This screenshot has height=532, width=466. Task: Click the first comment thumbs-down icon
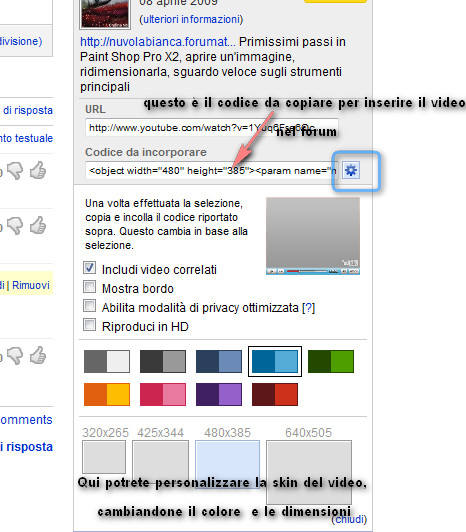pyautogui.click(x=15, y=170)
